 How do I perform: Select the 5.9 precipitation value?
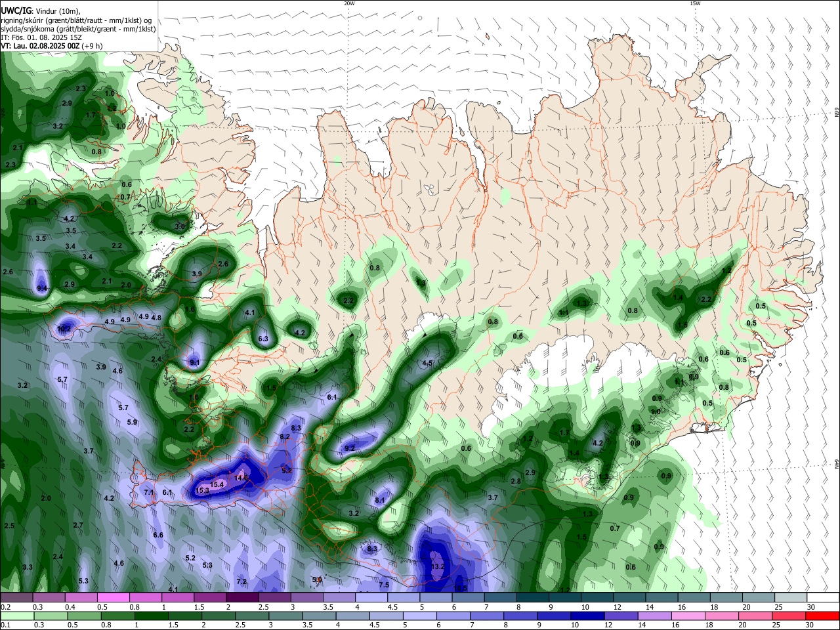[x=132, y=423]
